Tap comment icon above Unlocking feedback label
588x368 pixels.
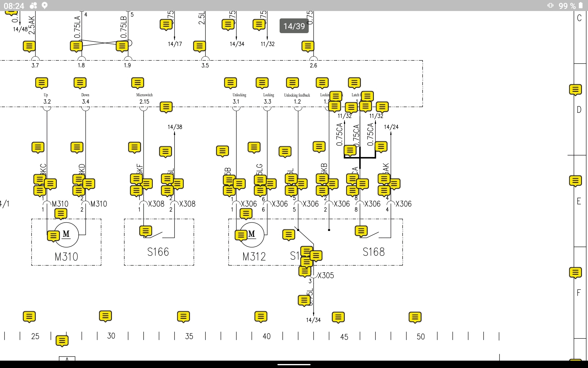coord(292,83)
